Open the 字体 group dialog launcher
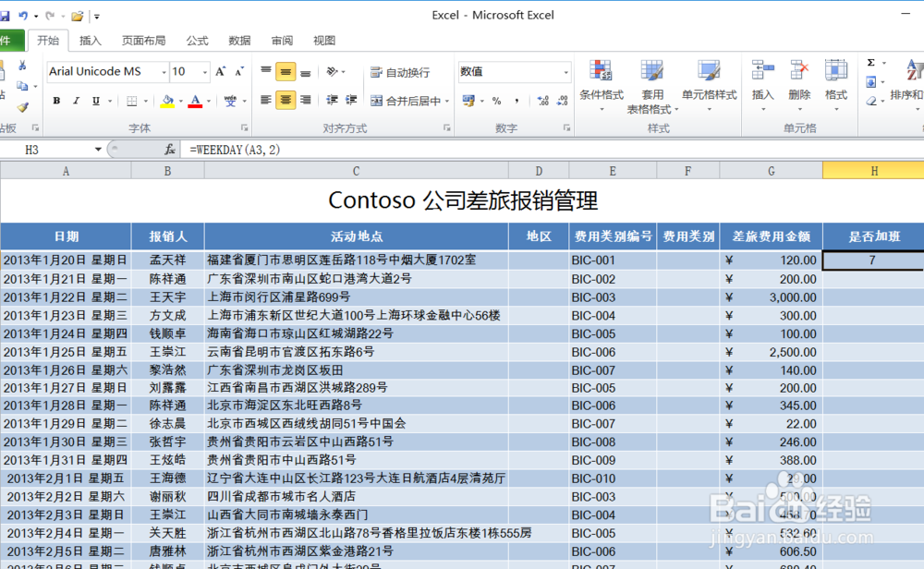 pyautogui.click(x=245, y=127)
